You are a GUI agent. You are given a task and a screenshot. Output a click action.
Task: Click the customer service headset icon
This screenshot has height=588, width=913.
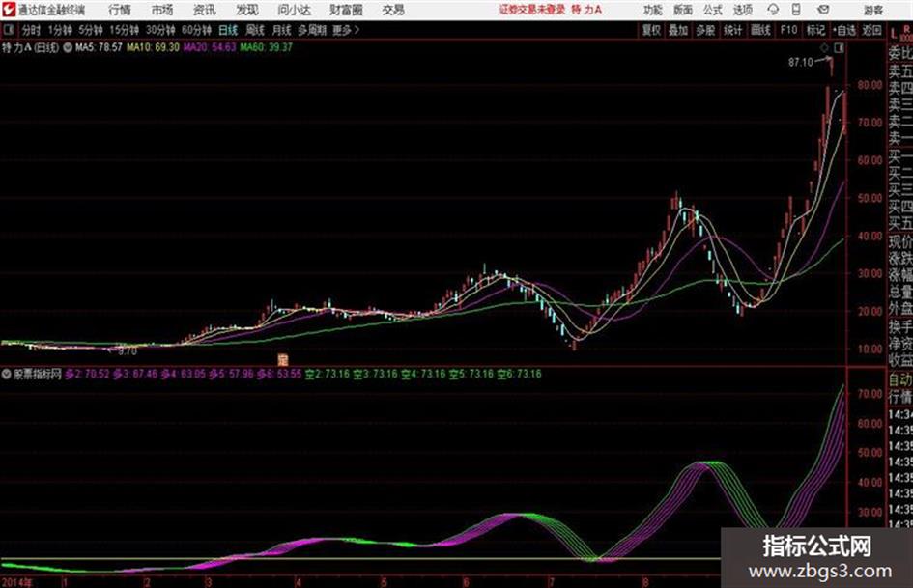pyautogui.click(x=773, y=10)
